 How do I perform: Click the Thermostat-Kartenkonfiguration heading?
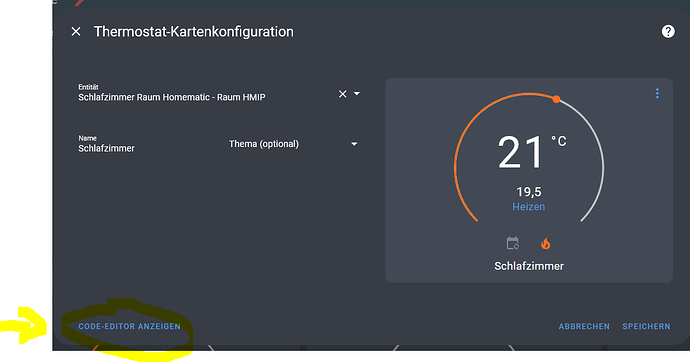click(194, 32)
